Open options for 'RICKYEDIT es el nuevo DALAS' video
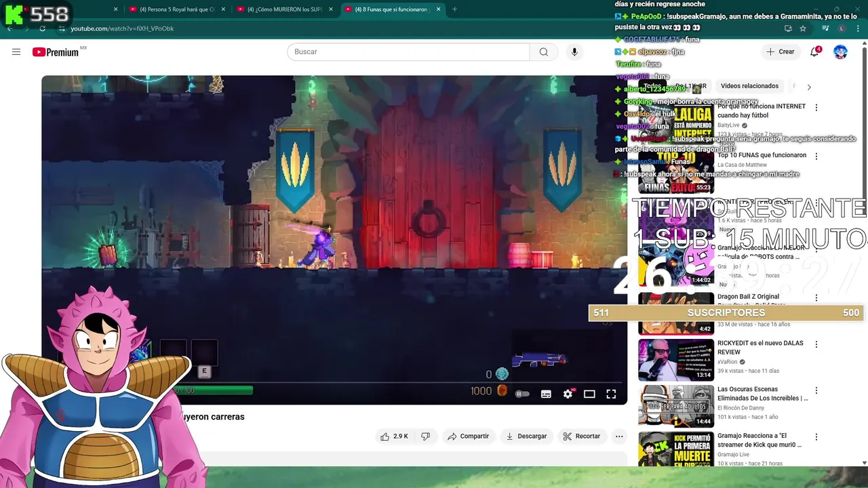This screenshot has width=868, height=488. [x=816, y=344]
